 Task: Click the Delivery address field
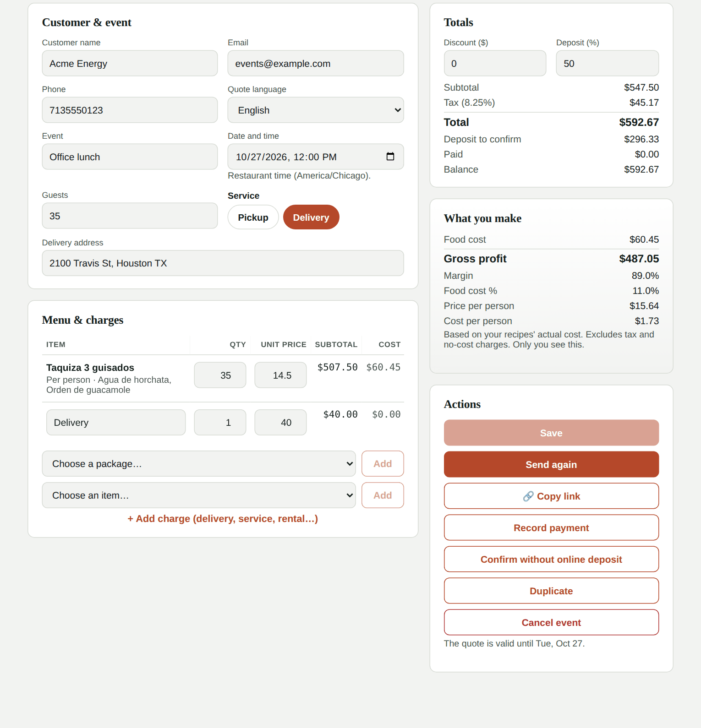[223, 263]
